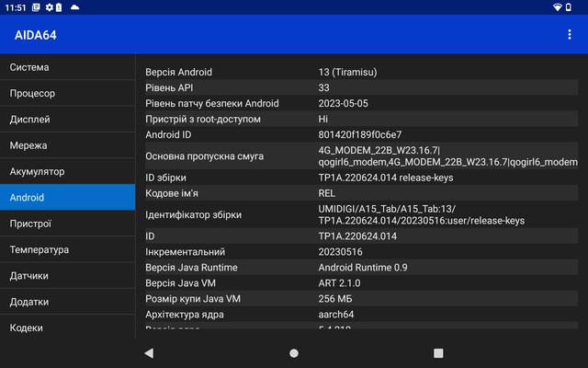This screenshot has height=368, width=588.
Task: Select Розмір купи Java VM label
Action: (x=193, y=298)
